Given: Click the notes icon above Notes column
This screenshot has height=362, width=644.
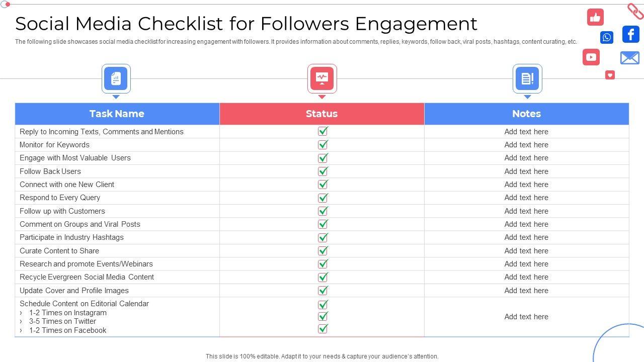Looking at the screenshot, I should pos(527,78).
